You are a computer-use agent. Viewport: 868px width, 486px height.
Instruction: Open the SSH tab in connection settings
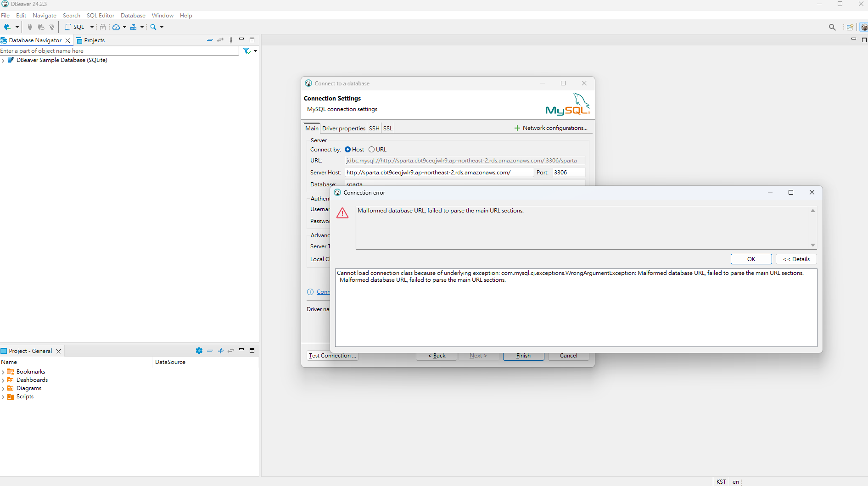374,128
